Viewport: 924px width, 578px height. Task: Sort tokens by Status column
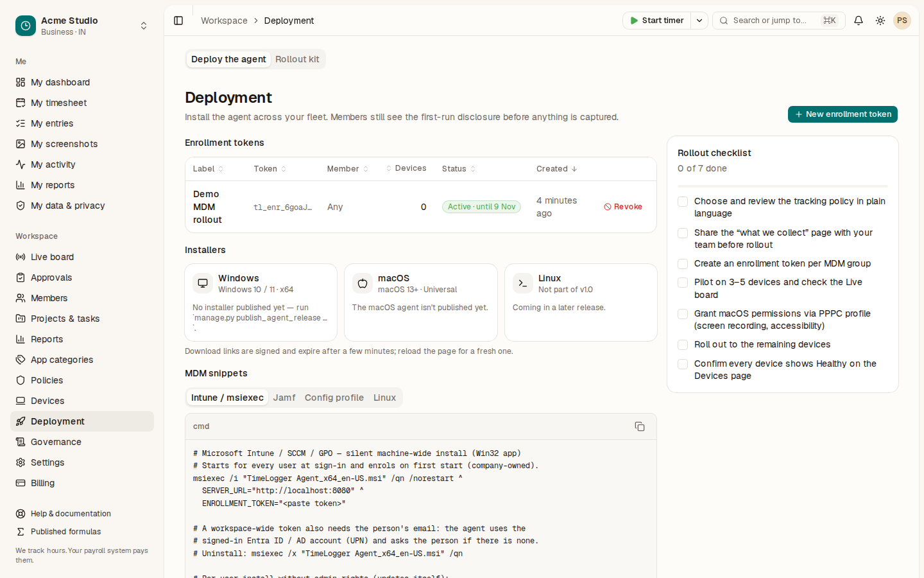[x=459, y=169]
